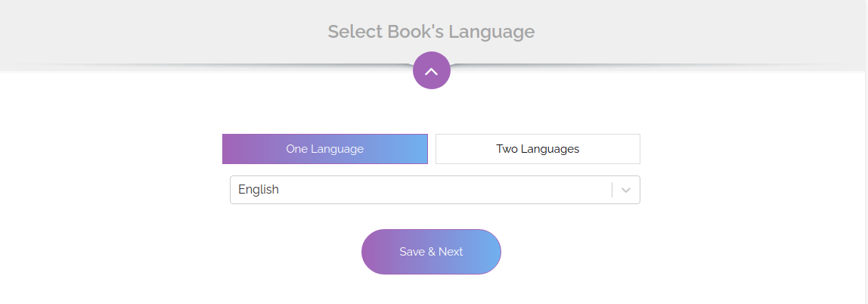Open the English language dropdown
The height and width of the screenshot is (304, 868).
pos(435,190)
